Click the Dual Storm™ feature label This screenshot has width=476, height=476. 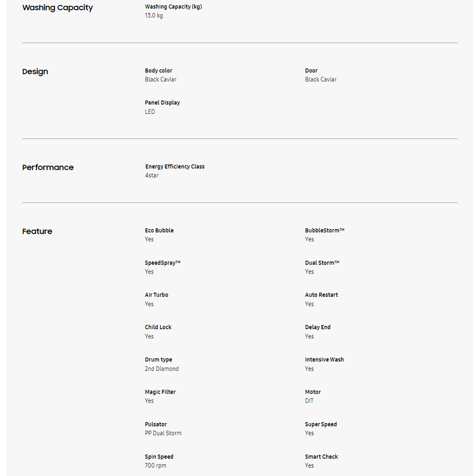(x=322, y=263)
